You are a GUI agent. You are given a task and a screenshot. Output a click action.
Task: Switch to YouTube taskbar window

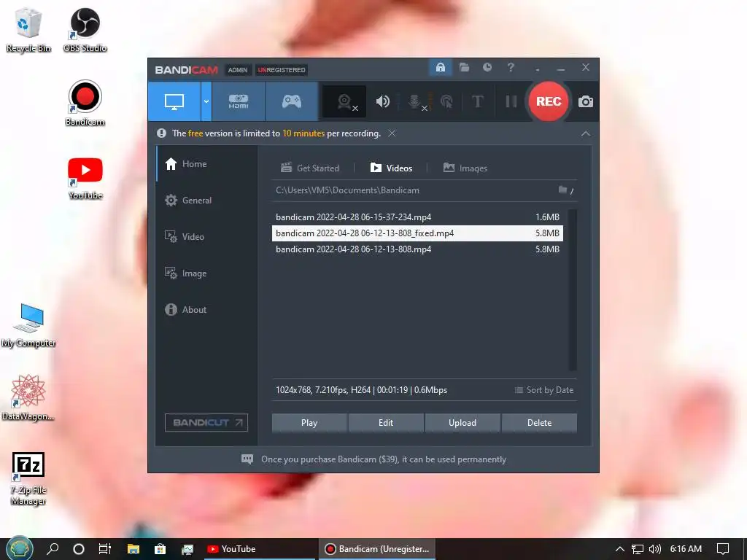(260, 549)
